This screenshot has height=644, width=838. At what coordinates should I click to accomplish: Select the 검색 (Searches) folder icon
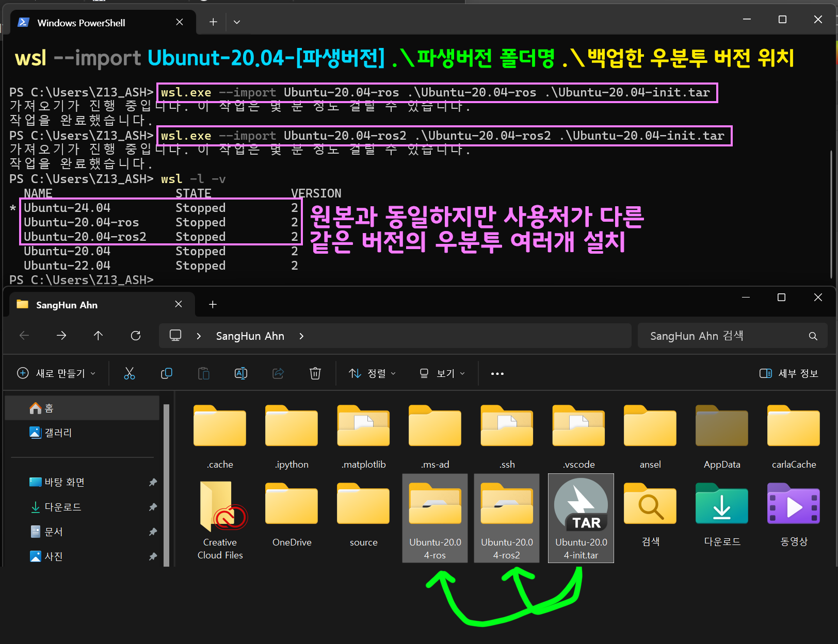click(650, 504)
